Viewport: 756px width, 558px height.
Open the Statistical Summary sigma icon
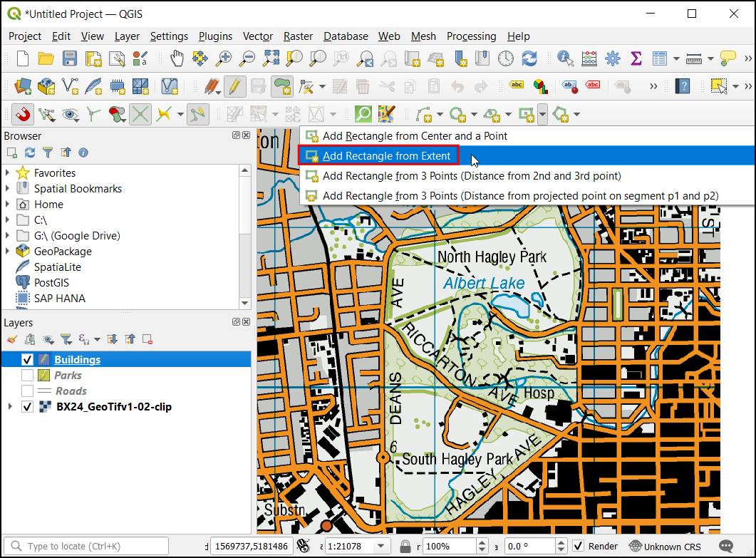(636, 58)
